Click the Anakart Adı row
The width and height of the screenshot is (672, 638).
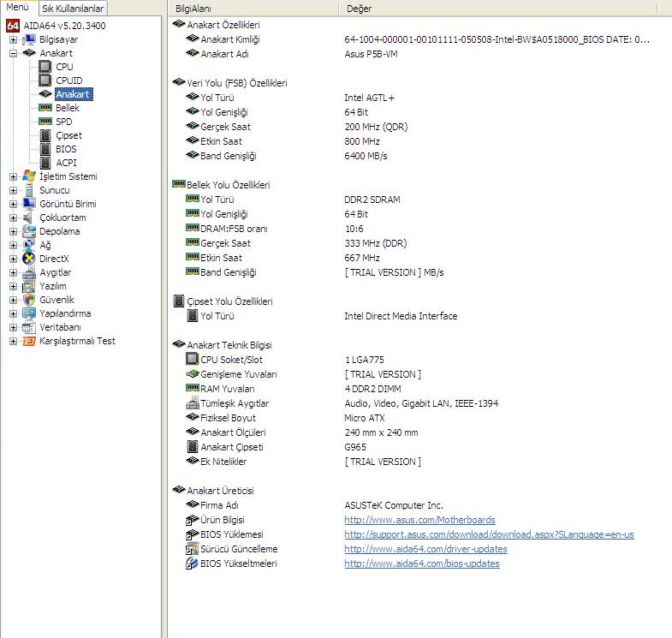click(x=420, y=54)
